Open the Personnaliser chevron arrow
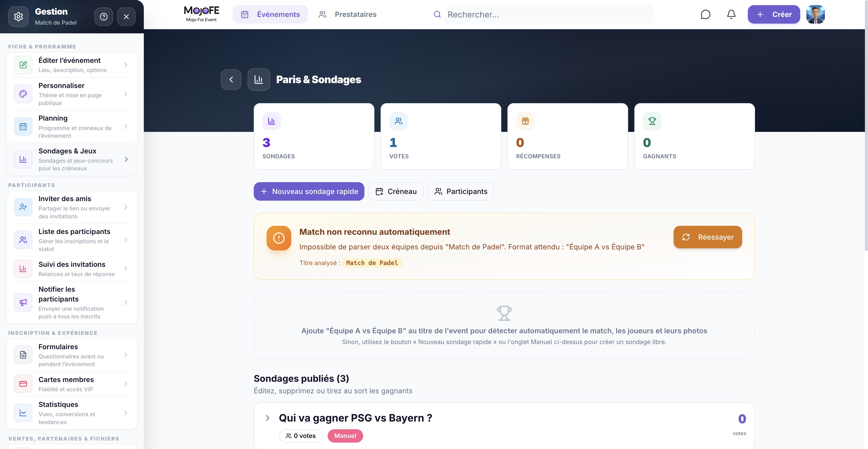Viewport: 868px width, 449px height. pos(126,94)
